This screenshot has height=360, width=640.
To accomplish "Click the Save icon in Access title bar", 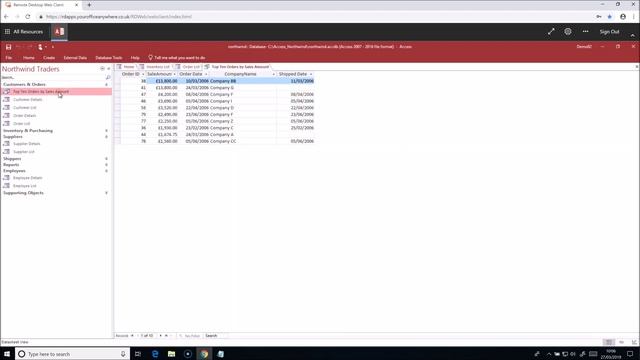I will [8, 47].
